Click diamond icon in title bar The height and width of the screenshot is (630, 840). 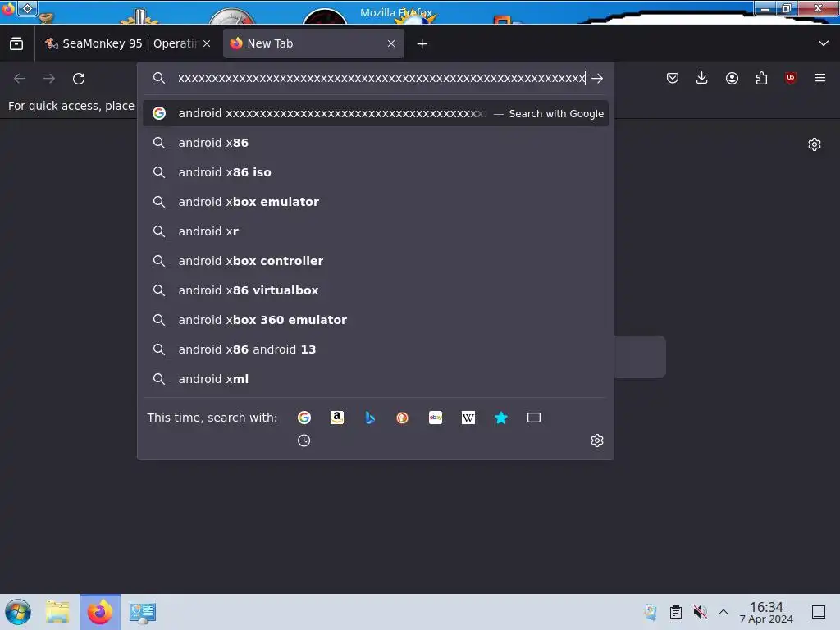27,8
